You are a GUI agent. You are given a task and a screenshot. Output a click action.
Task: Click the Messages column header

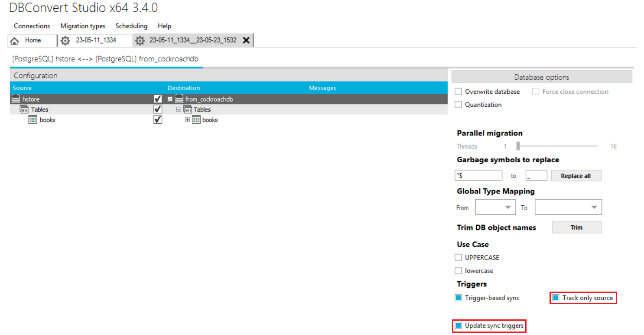click(322, 88)
